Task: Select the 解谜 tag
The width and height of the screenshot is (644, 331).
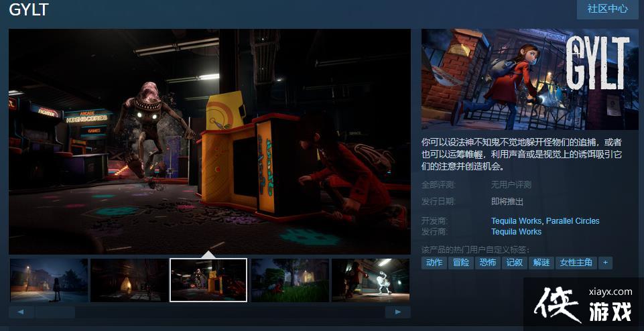Action: coord(541,263)
